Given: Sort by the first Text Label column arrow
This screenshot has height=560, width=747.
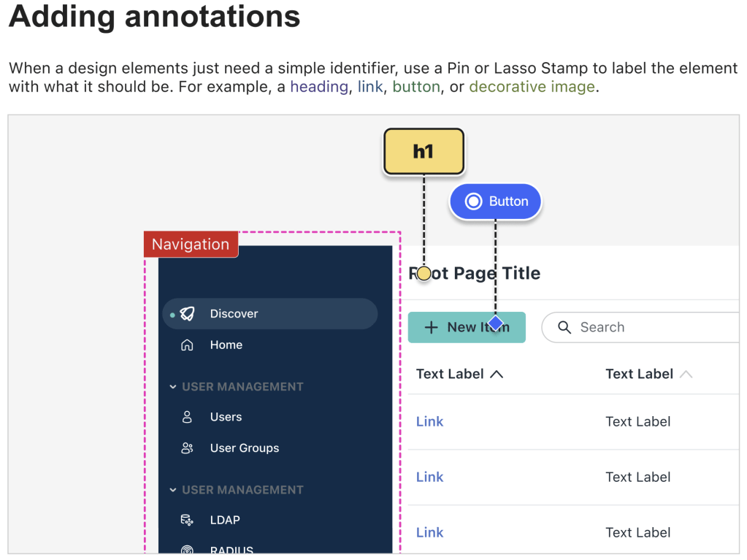Looking at the screenshot, I should [x=497, y=375].
